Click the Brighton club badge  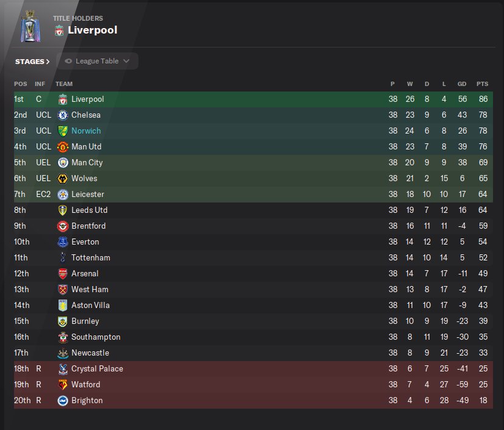point(62,401)
